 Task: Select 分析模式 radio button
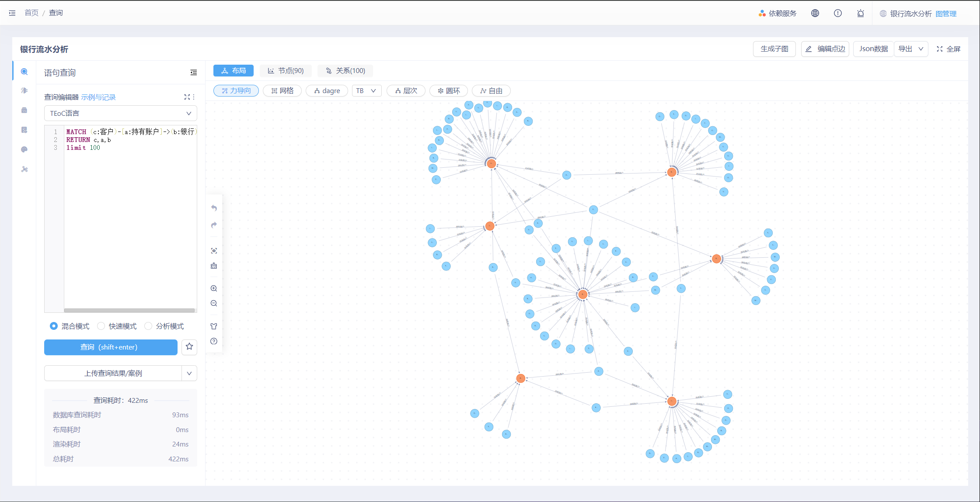[x=148, y=326]
